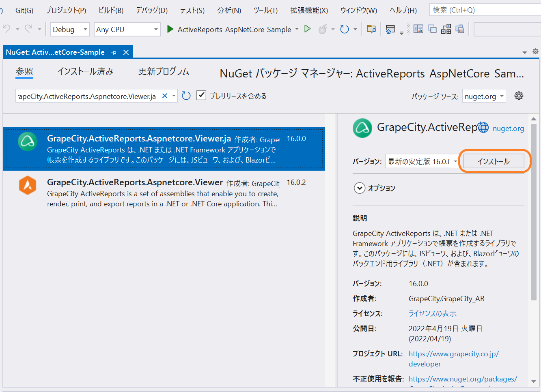Click the overlapping windows toolbar icon
Viewport: 541px width, 392px height.
click(x=433, y=29)
